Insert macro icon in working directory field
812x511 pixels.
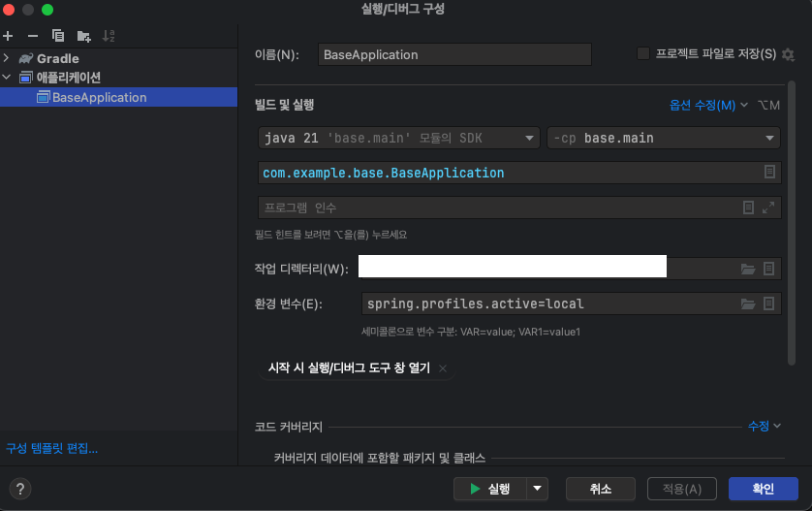coord(769,269)
